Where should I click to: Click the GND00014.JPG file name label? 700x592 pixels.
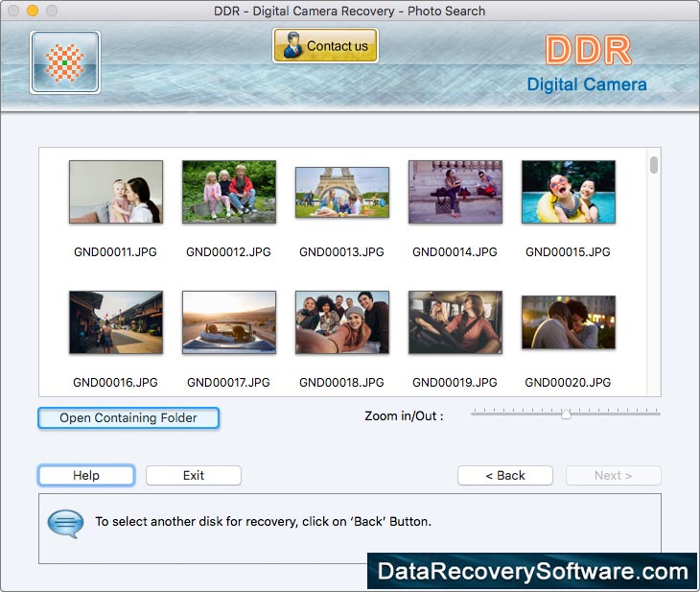point(455,252)
